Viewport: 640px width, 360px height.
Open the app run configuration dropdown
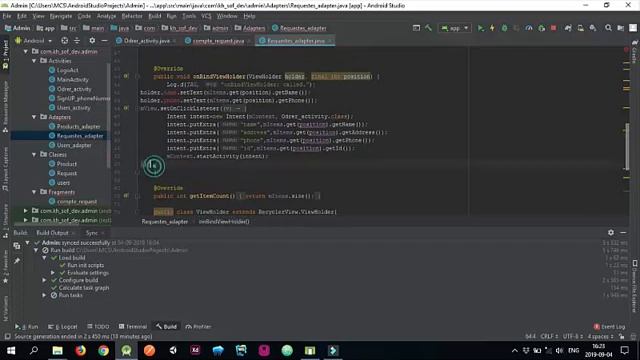tap(455, 28)
